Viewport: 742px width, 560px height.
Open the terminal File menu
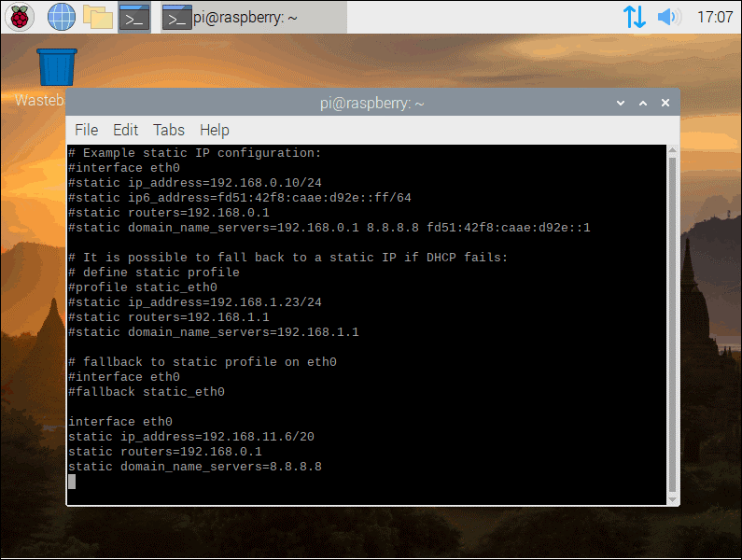coord(87,130)
